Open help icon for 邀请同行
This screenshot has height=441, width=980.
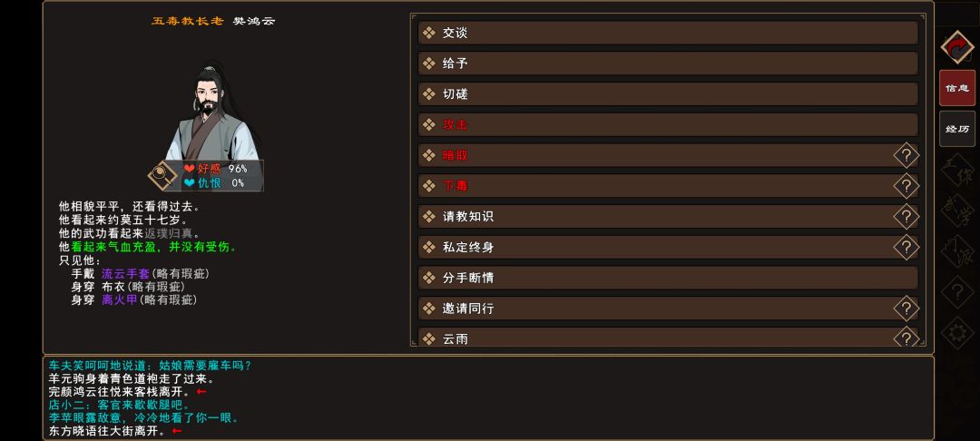(x=906, y=309)
